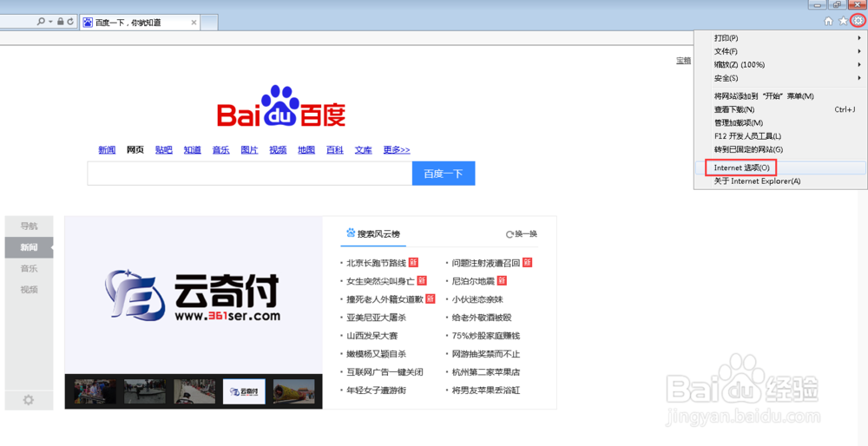Open F12 开发人员工具(L)
The image size is (868, 446).
780,136
